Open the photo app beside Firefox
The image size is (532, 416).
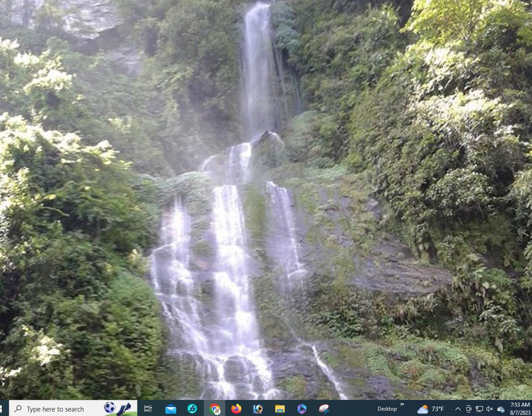pos(258,409)
